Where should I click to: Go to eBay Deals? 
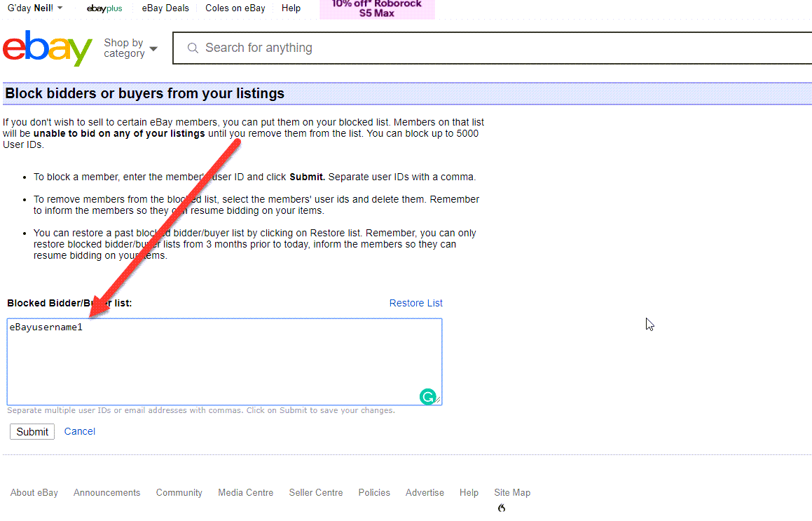(x=165, y=8)
